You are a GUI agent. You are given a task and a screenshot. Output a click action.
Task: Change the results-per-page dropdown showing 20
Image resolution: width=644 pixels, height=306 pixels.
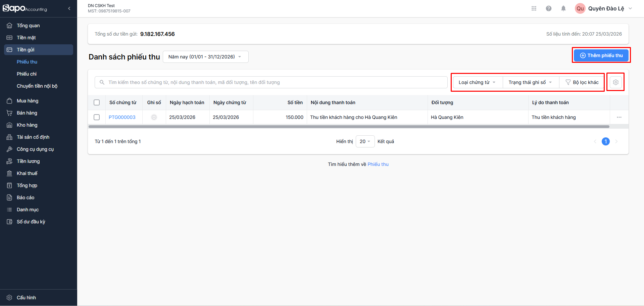tap(365, 141)
